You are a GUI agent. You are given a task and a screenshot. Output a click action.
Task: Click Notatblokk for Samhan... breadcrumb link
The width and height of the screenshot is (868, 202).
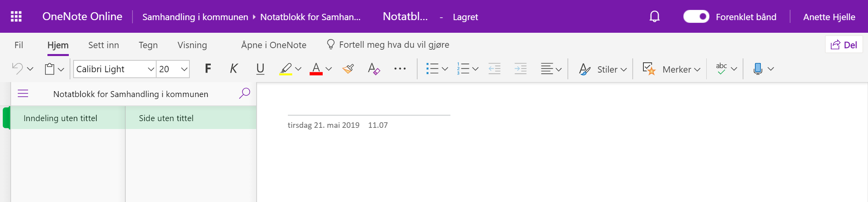[310, 17]
